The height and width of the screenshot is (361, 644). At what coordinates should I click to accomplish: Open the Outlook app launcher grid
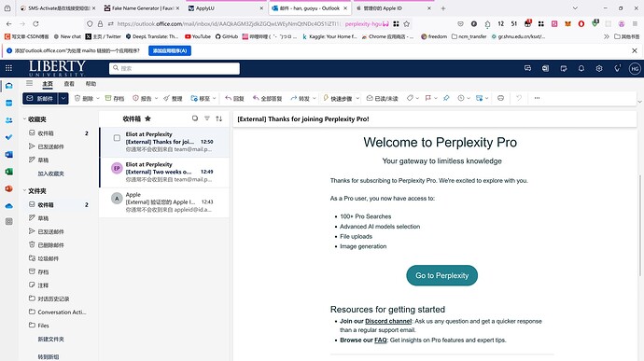(8, 68)
